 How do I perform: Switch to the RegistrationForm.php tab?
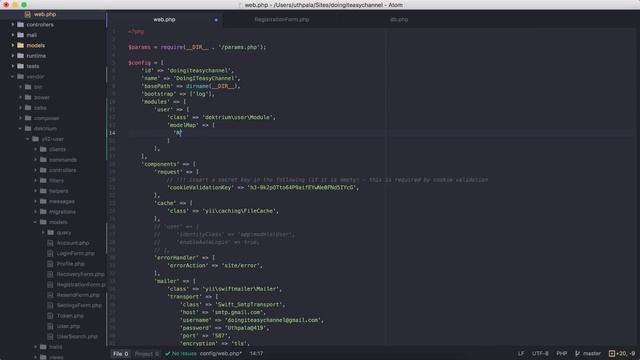282,20
